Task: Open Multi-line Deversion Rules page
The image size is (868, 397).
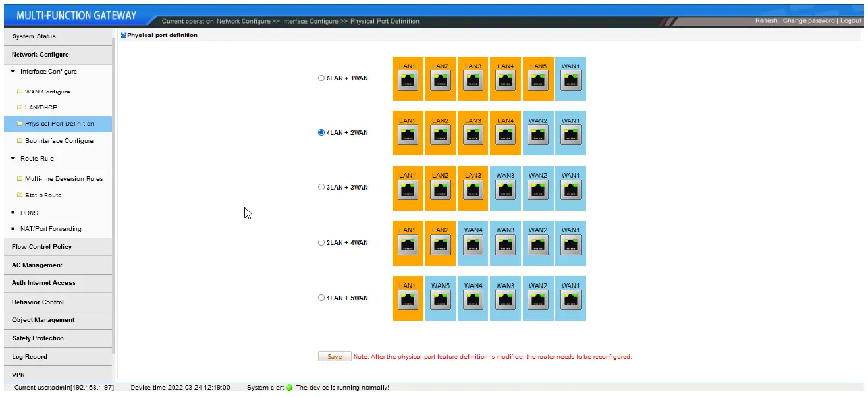Action: point(64,179)
